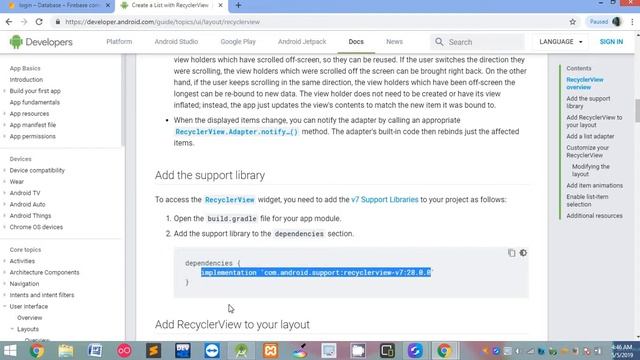
Task: Open the RecyclerView.Adapter.notify link
Action: point(236,132)
